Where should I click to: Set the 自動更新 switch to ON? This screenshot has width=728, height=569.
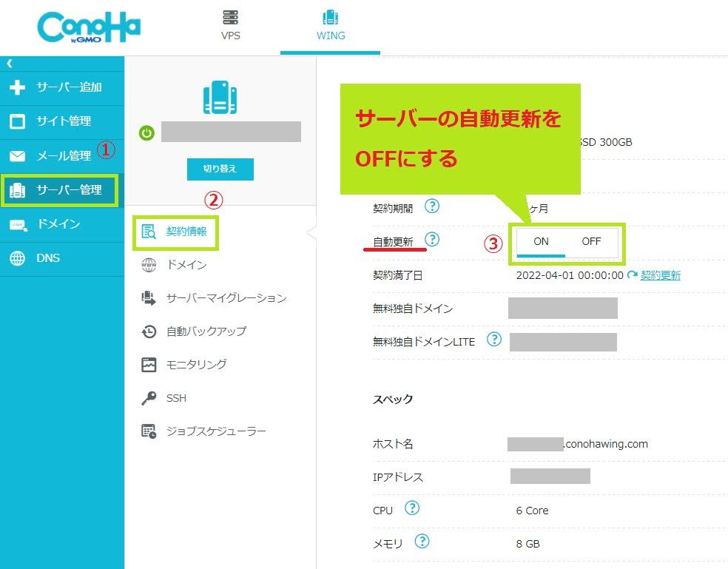(541, 241)
